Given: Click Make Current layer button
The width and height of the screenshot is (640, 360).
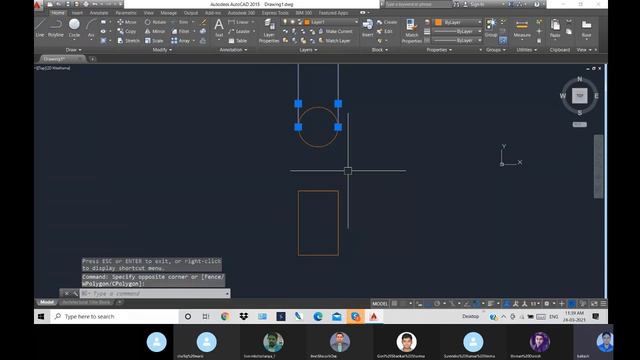Looking at the screenshot, I should click(336, 31).
